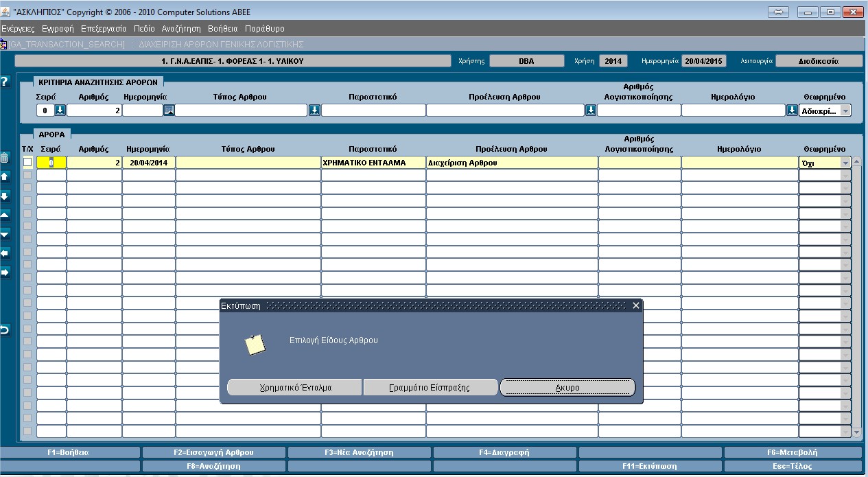Click the Ημερομηνία criteria input field
Screen dimensions: 868x477
[143, 110]
